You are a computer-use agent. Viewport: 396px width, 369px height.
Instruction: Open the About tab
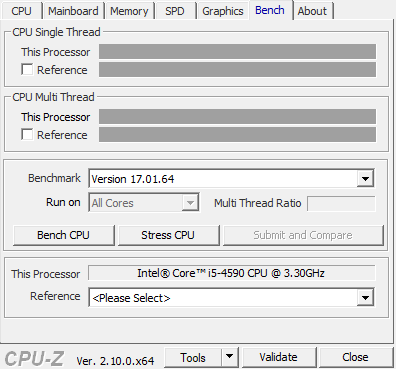pyautogui.click(x=312, y=11)
